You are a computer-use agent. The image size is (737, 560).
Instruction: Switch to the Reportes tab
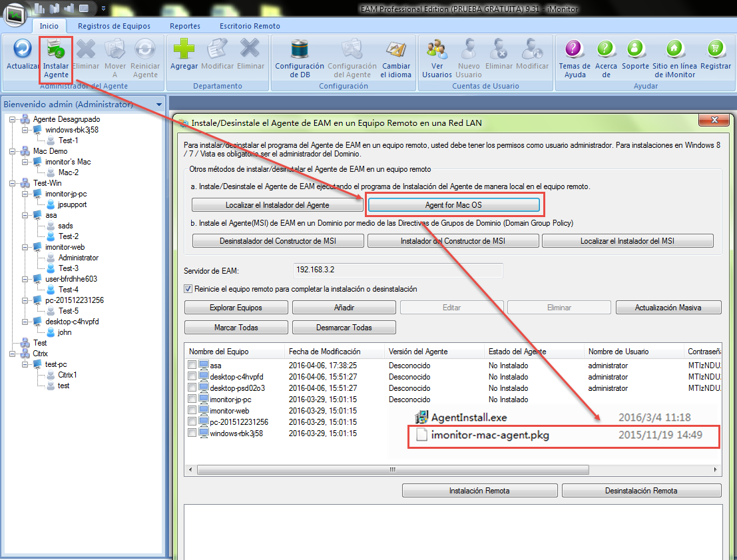[x=185, y=26]
